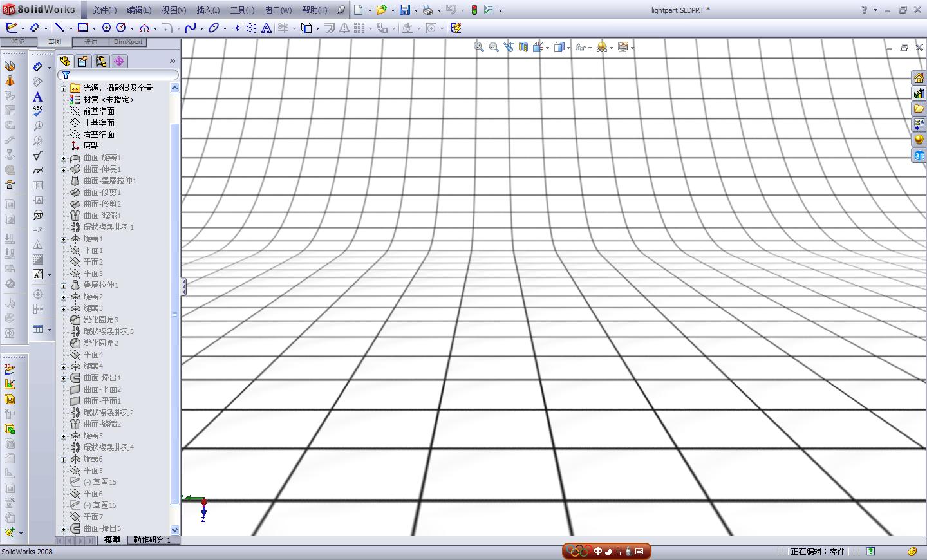Image resolution: width=927 pixels, height=560 pixels.
Task: Click the Previous View icon
Action: point(509,47)
